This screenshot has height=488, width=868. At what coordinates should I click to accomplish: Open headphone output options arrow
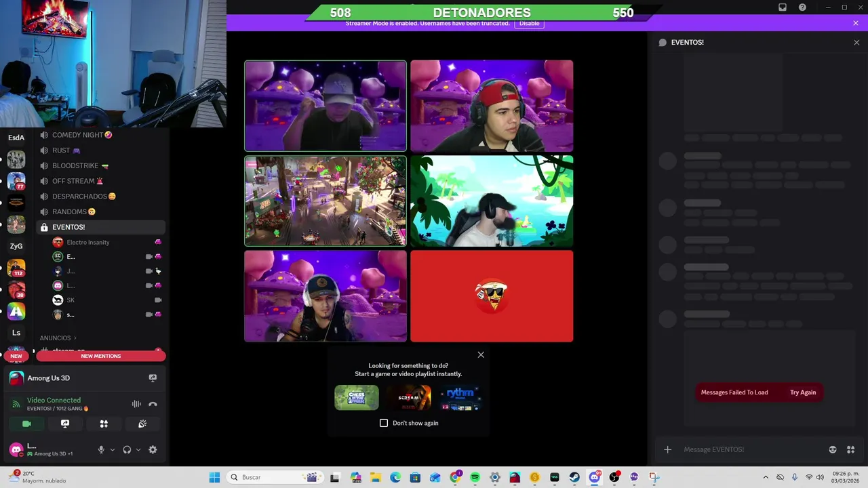pos(138,449)
